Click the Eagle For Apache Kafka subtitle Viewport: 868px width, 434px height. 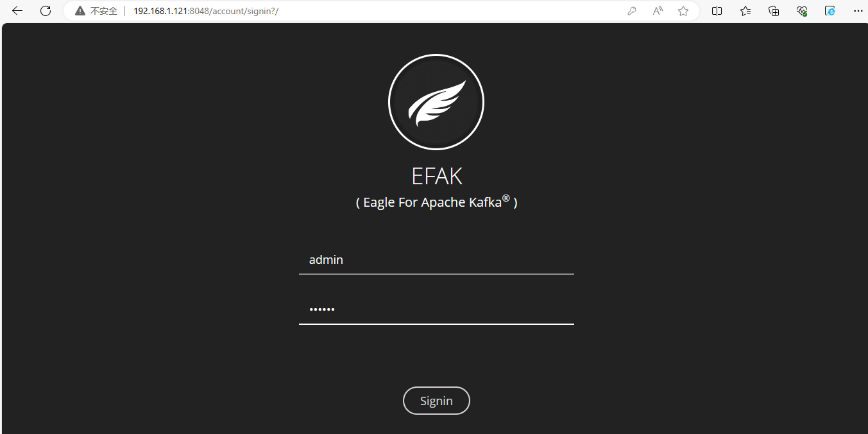436,202
